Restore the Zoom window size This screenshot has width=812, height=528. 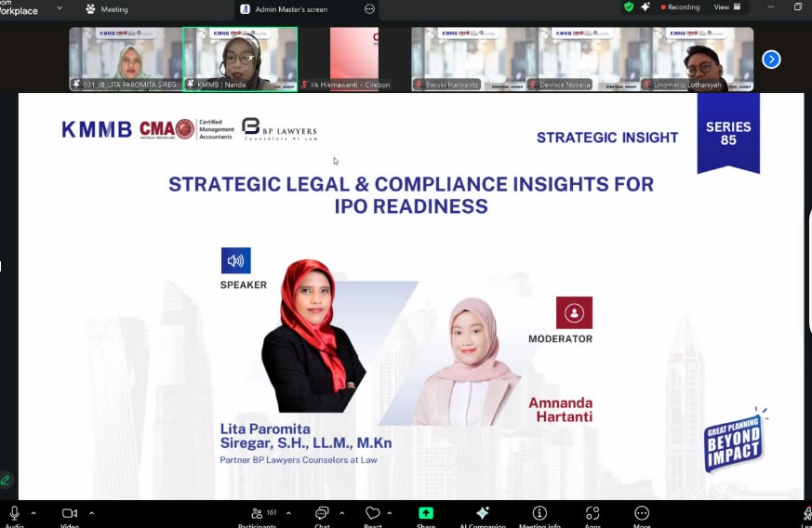[797, 7]
